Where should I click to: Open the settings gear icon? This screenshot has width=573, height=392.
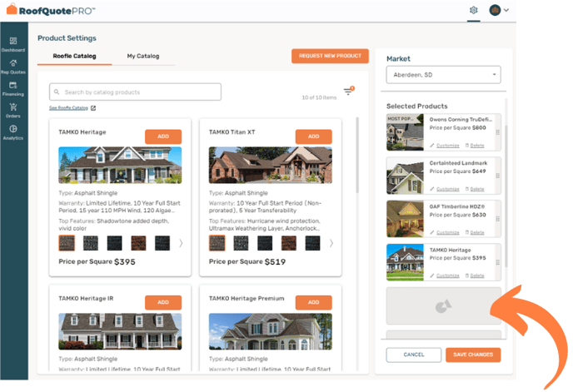pos(474,10)
